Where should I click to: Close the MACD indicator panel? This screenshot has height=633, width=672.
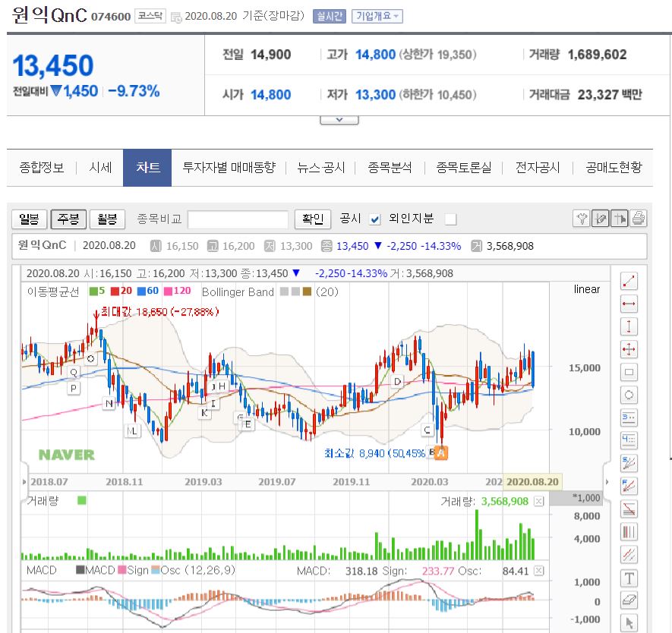tap(538, 571)
